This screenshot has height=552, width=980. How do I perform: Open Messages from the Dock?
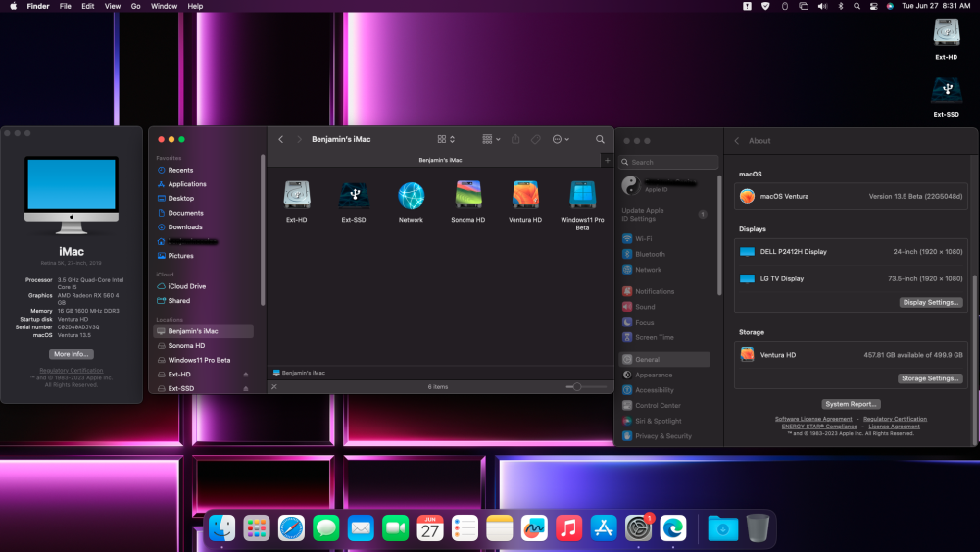pyautogui.click(x=325, y=528)
